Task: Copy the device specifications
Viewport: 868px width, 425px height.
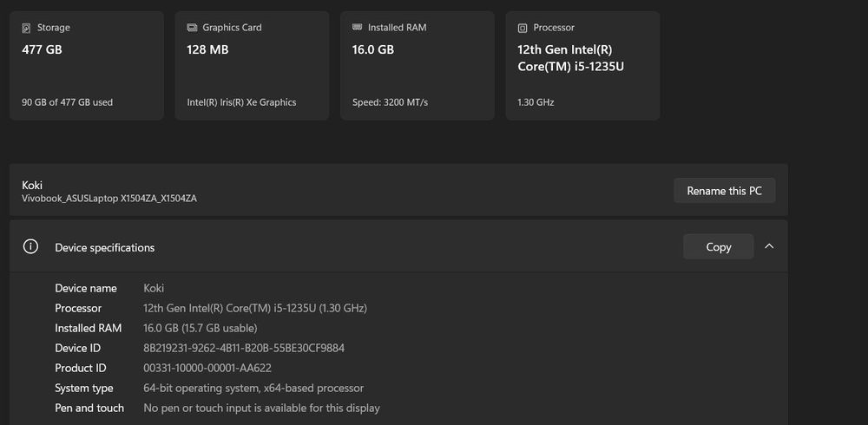Action: point(718,247)
